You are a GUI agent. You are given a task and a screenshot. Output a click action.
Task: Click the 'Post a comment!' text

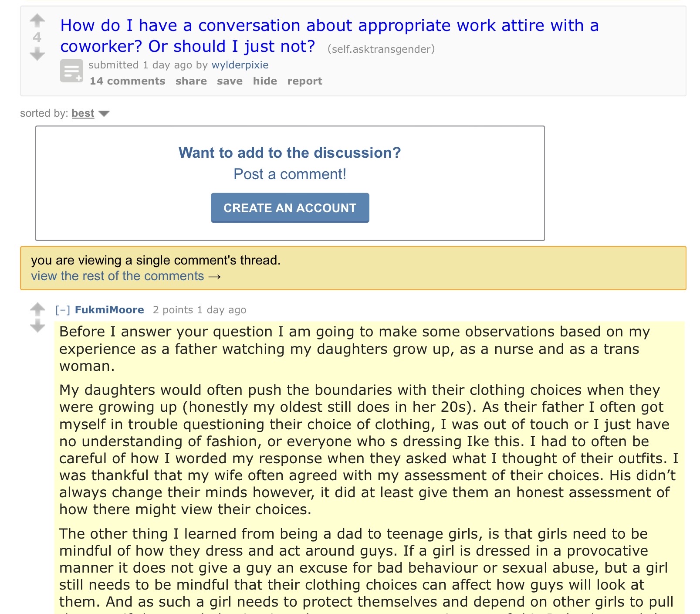[x=290, y=174]
